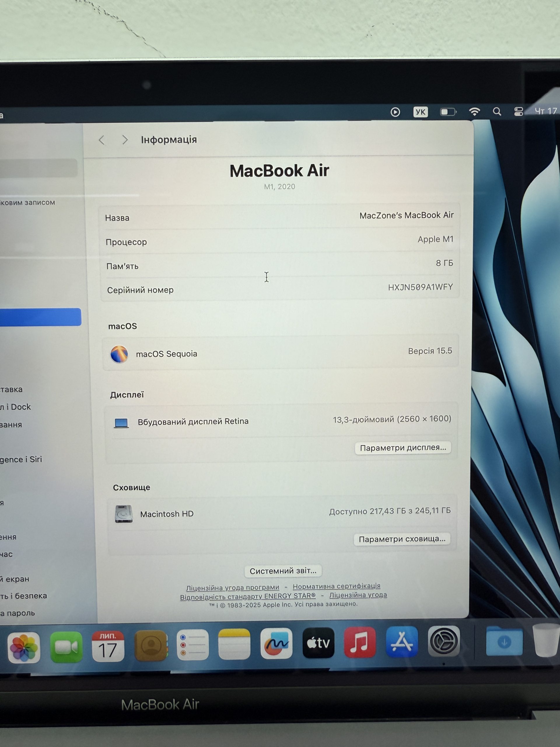Open Reminders app in the Dock
The width and height of the screenshot is (560, 747).
pos(192,644)
